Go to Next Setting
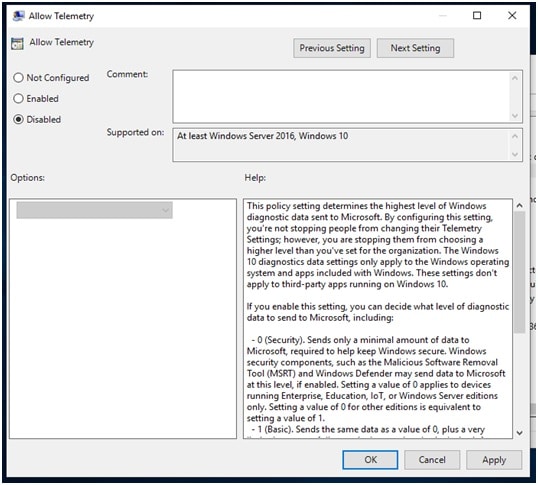This screenshot has width=538, height=485. click(x=415, y=48)
